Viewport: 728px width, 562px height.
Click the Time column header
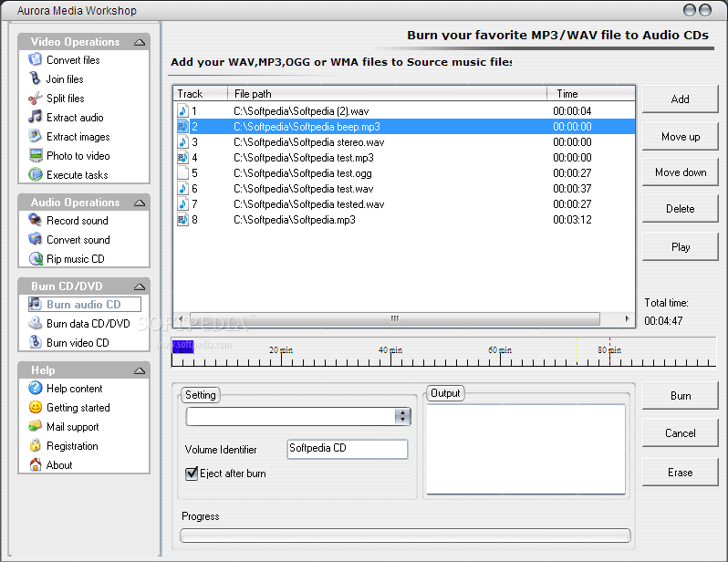coord(591,94)
